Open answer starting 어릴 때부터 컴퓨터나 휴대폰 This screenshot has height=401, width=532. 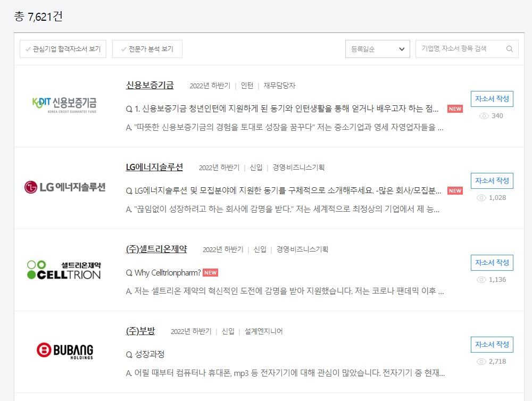tap(285, 373)
